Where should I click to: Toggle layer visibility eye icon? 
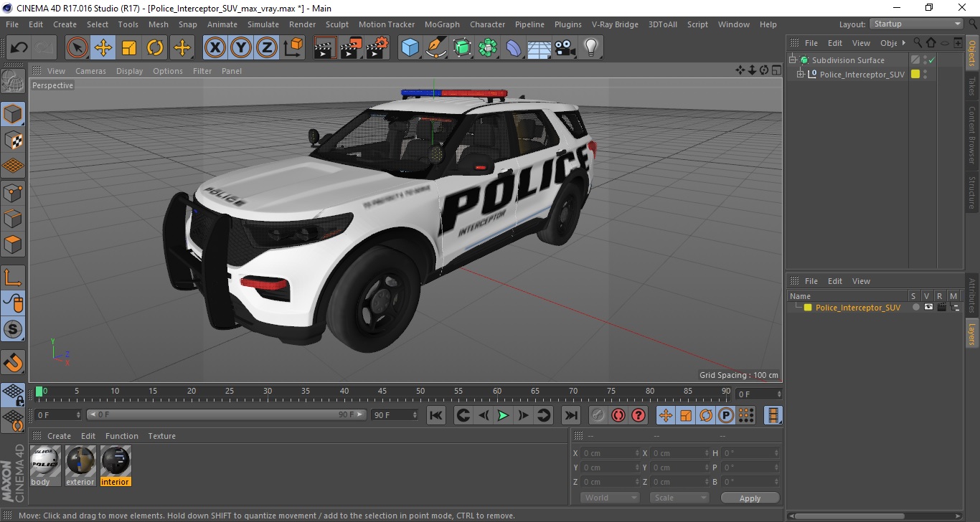coord(928,308)
